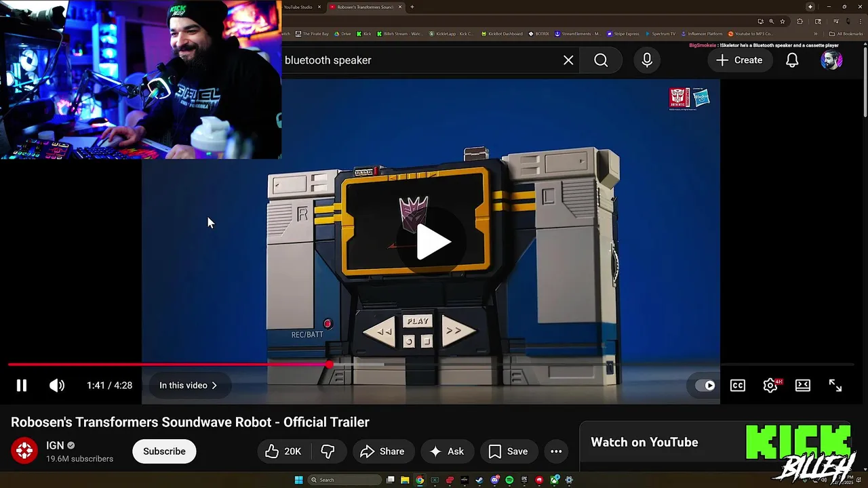Open the Stripe Express bookmark
The image size is (868, 488).
point(623,34)
